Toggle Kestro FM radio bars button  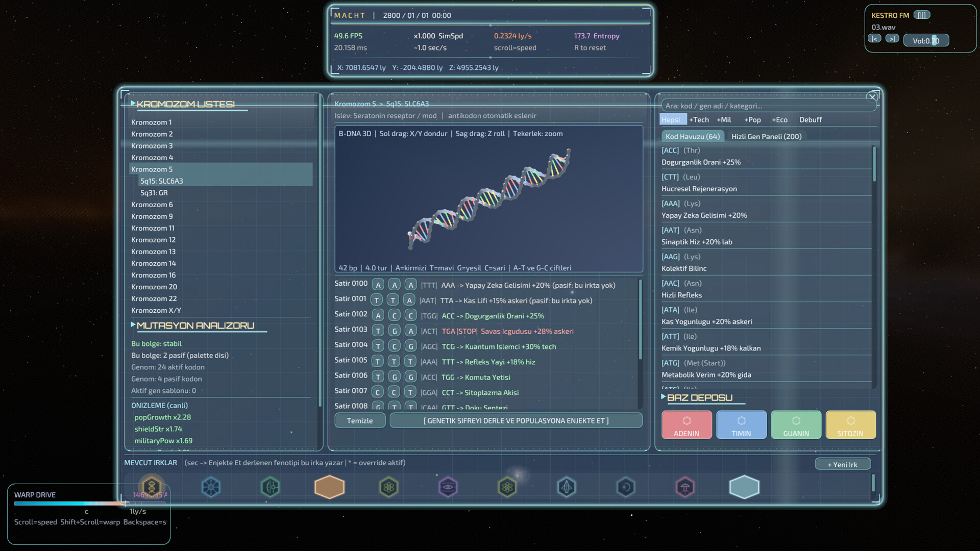point(922,15)
